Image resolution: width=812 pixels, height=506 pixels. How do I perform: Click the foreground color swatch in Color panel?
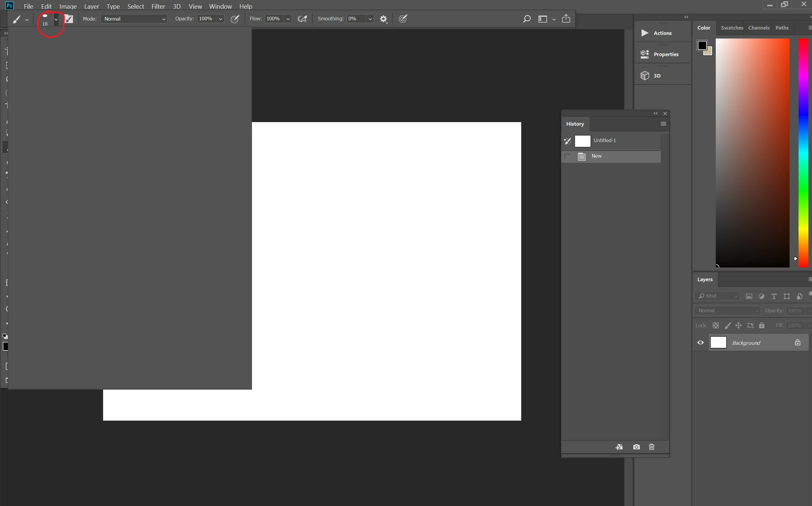[x=702, y=45]
